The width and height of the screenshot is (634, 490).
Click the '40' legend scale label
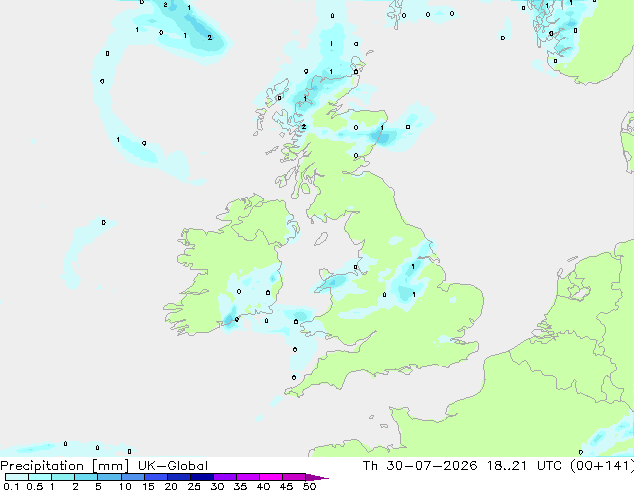coord(263,486)
